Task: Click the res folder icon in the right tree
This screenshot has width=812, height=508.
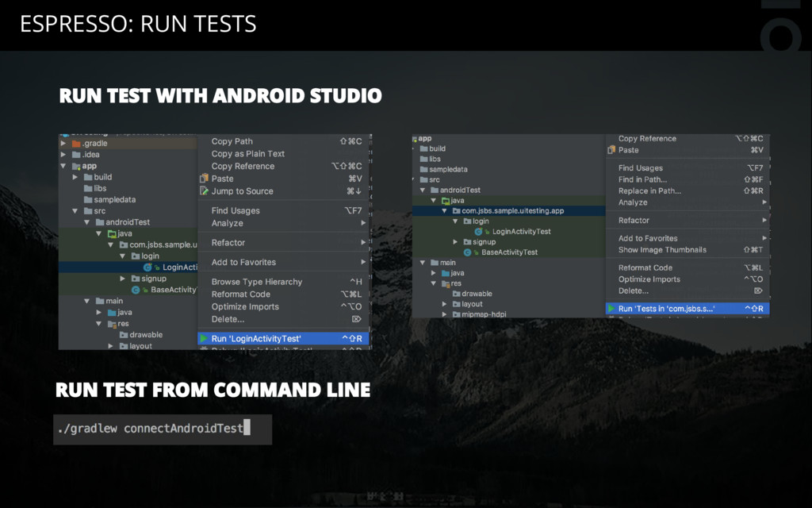Action: (x=446, y=283)
